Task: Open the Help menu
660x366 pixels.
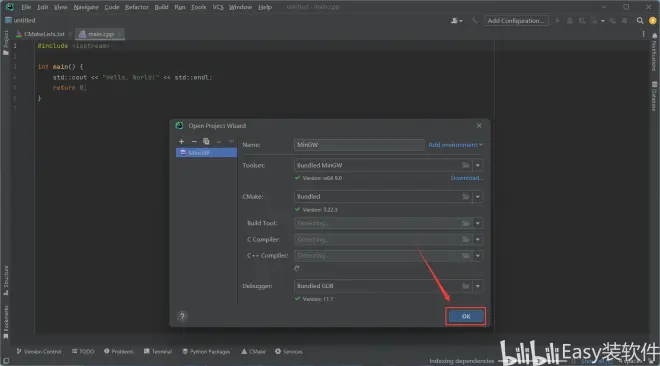Action: 265,7
